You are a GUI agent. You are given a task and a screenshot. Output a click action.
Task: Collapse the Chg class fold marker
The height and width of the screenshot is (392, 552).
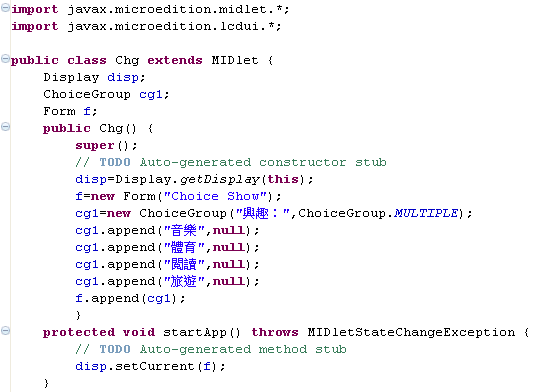pos(5,58)
